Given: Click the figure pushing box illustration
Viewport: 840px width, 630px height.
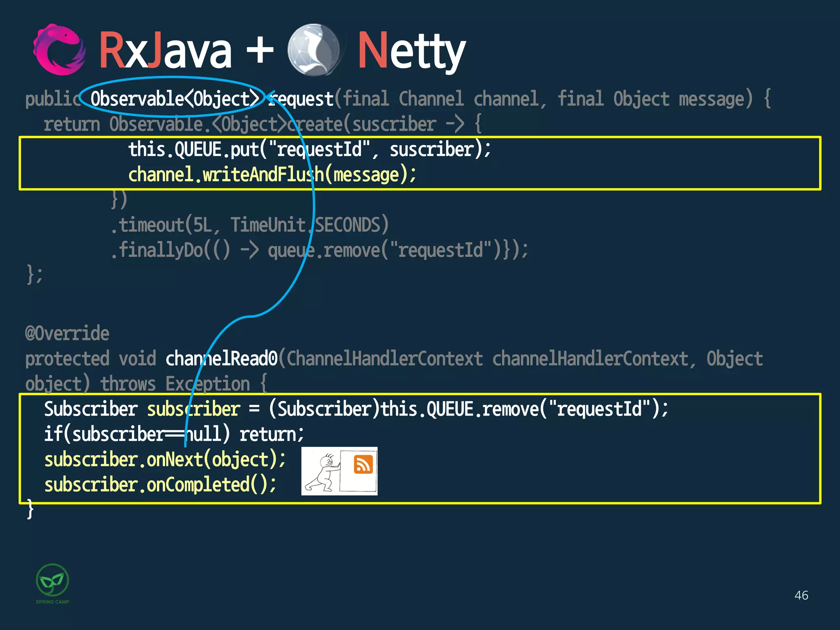Looking at the screenshot, I should (x=339, y=471).
